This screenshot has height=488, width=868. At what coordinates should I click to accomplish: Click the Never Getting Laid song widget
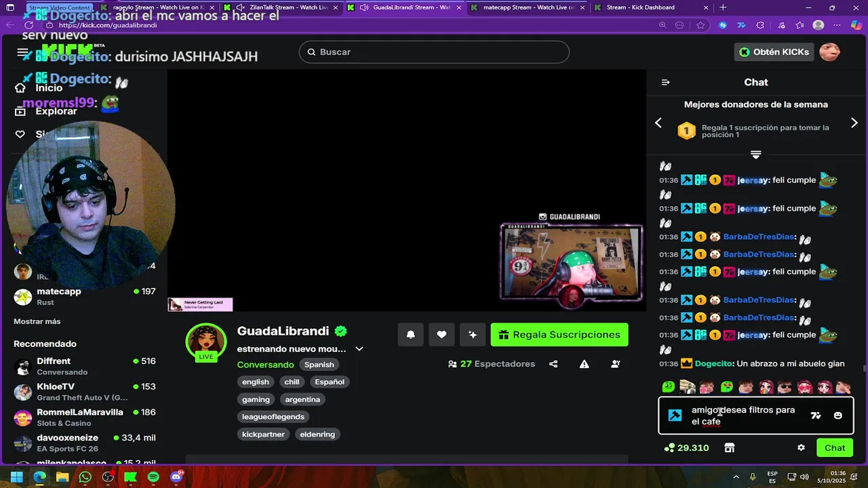(200, 305)
